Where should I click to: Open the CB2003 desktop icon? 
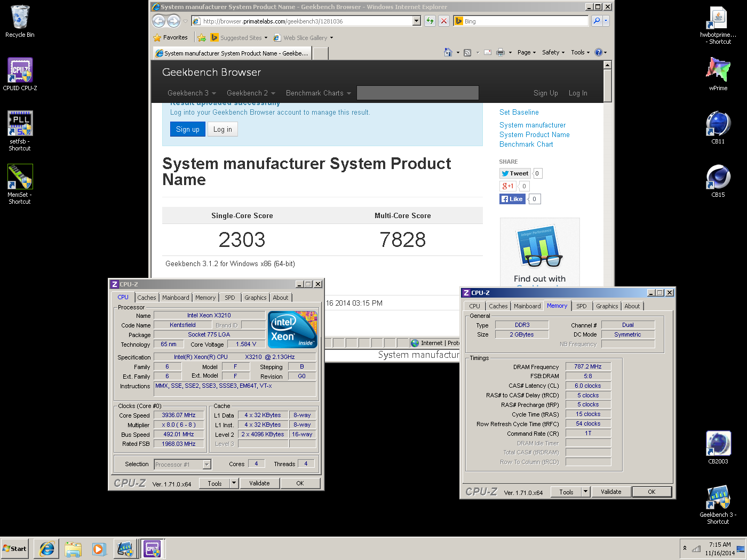tap(718, 447)
